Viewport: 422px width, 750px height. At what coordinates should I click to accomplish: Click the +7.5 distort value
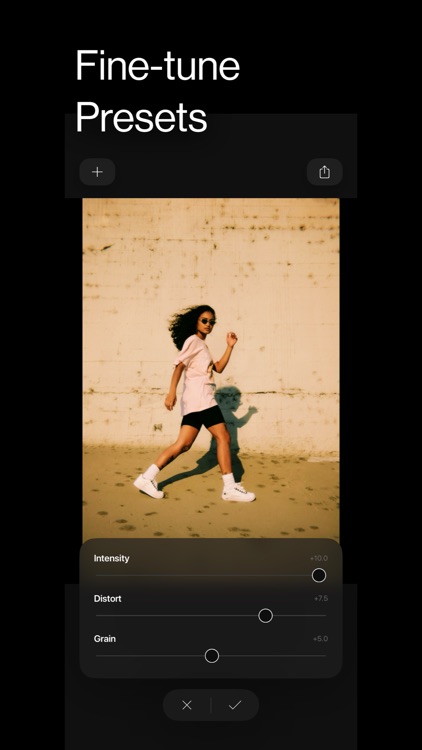coord(321,598)
